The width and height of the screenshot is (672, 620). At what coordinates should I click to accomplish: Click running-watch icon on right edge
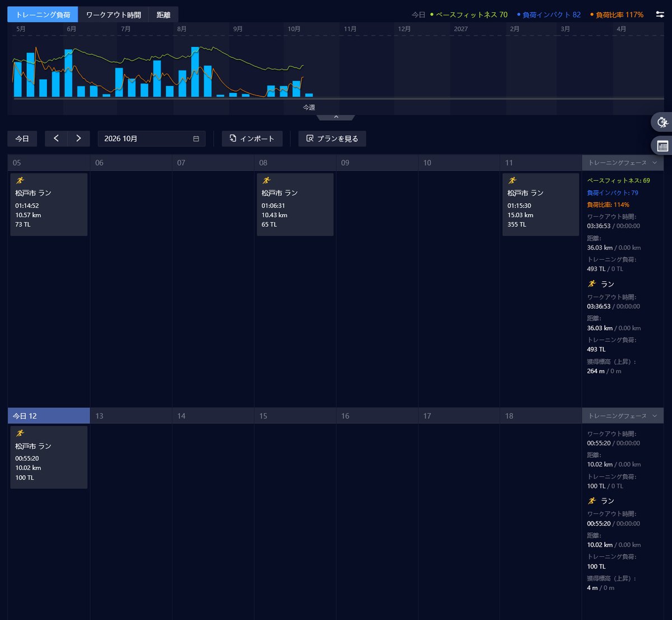point(662,123)
